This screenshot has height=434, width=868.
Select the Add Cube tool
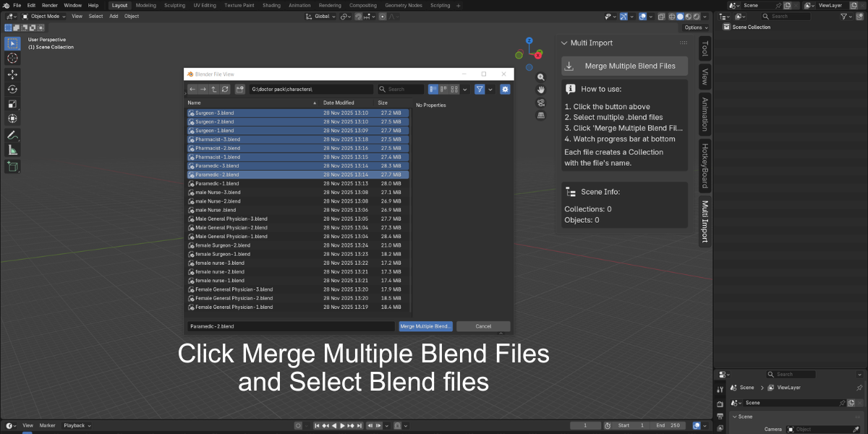(x=13, y=167)
